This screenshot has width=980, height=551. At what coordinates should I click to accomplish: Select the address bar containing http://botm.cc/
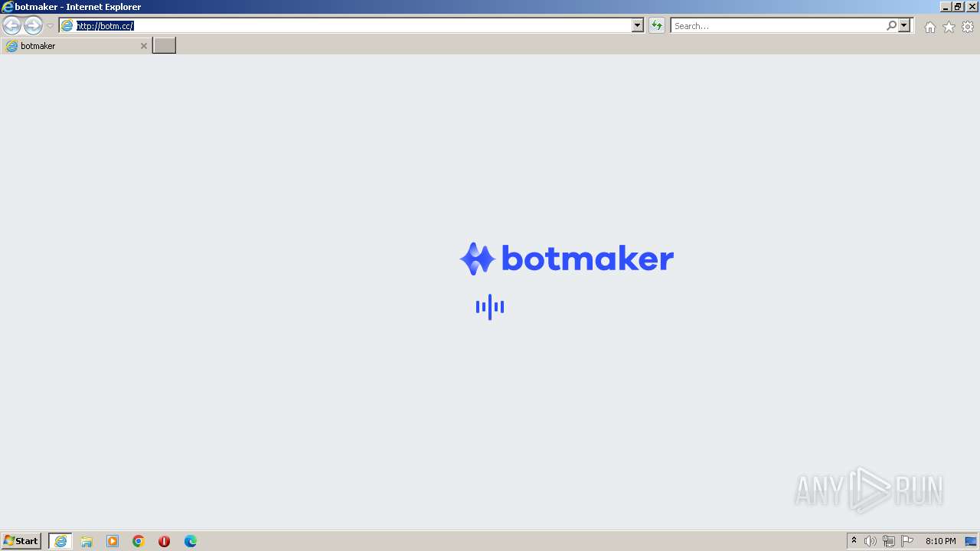(x=345, y=25)
